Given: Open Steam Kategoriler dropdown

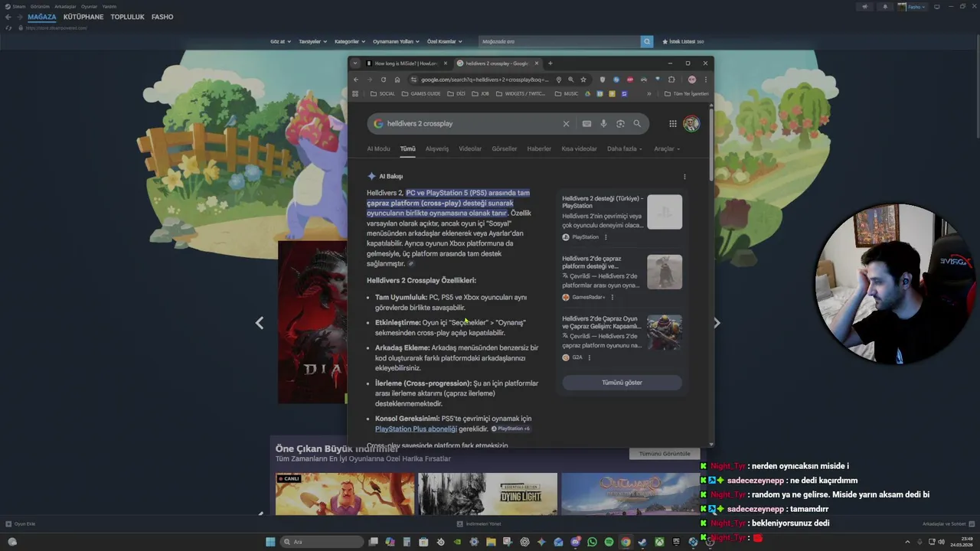Looking at the screenshot, I should click(350, 41).
